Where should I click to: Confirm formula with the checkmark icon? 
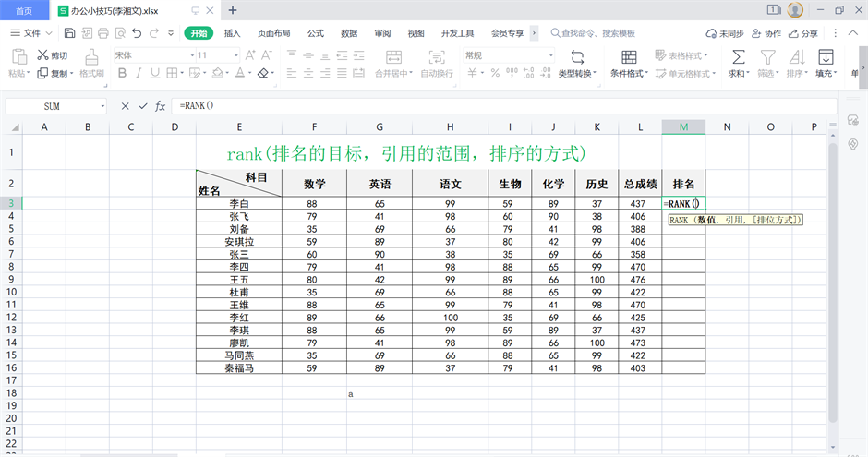(x=141, y=106)
